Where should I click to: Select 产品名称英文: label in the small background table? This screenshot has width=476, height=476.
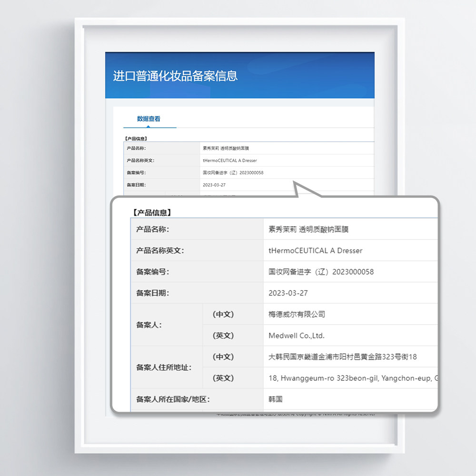click(x=140, y=160)
